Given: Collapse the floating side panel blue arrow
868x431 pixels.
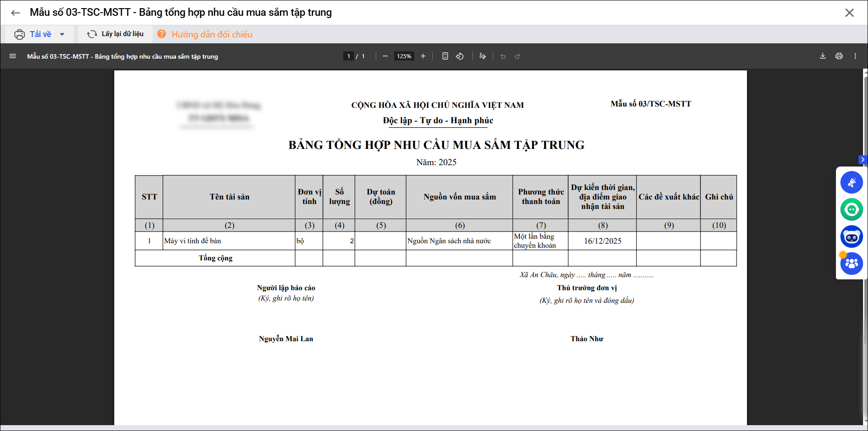Looking at the screenshot, I should [863, 160].
